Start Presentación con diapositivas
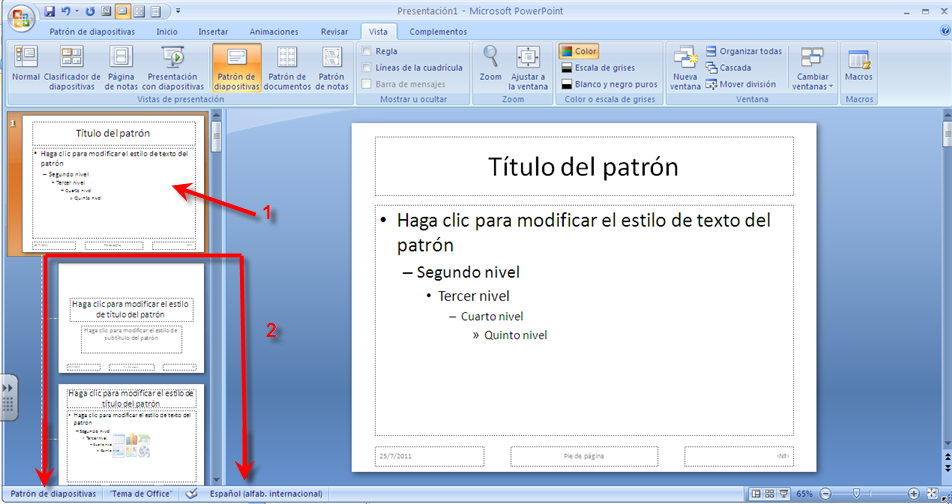This screenshot has width=952, height=504. pos(173,67)
